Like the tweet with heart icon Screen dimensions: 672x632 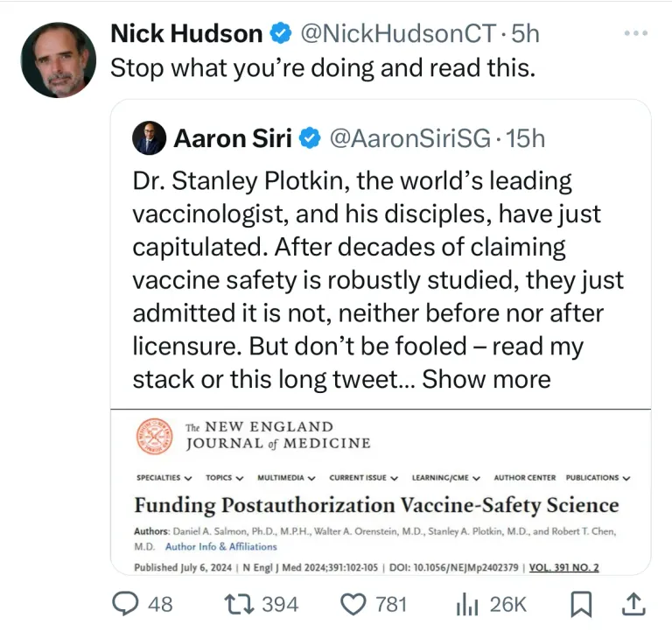pos(352,603)
